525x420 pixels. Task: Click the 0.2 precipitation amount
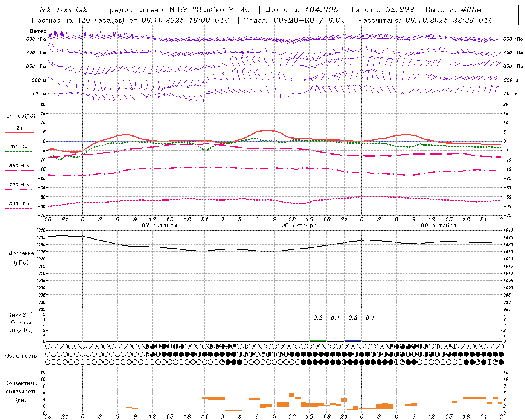tap(318, 317)
